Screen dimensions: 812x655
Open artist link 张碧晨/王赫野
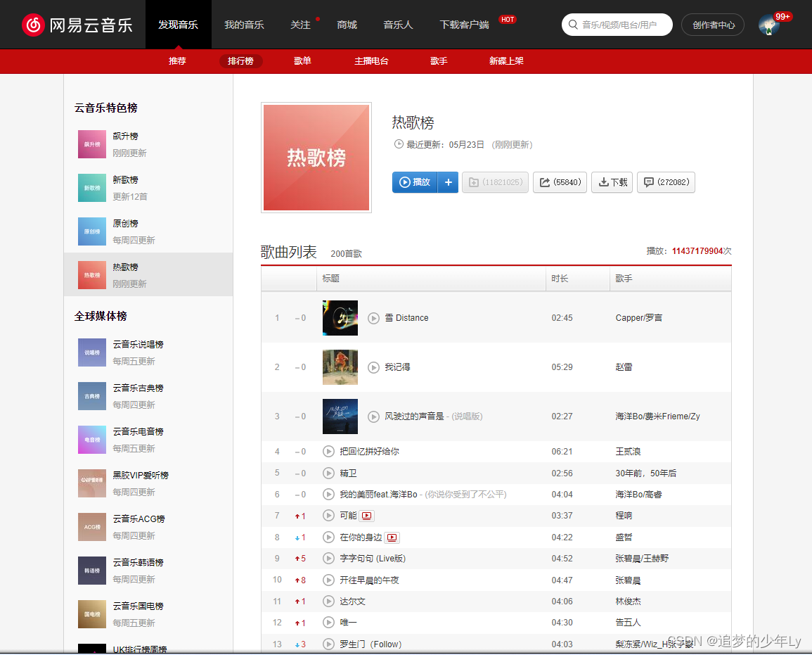[642, 559]
